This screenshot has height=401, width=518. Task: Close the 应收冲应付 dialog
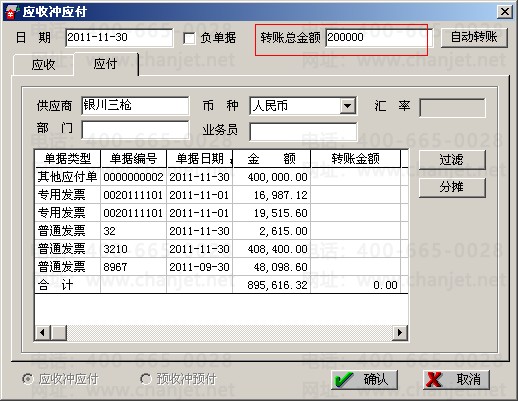pos(505,12)
